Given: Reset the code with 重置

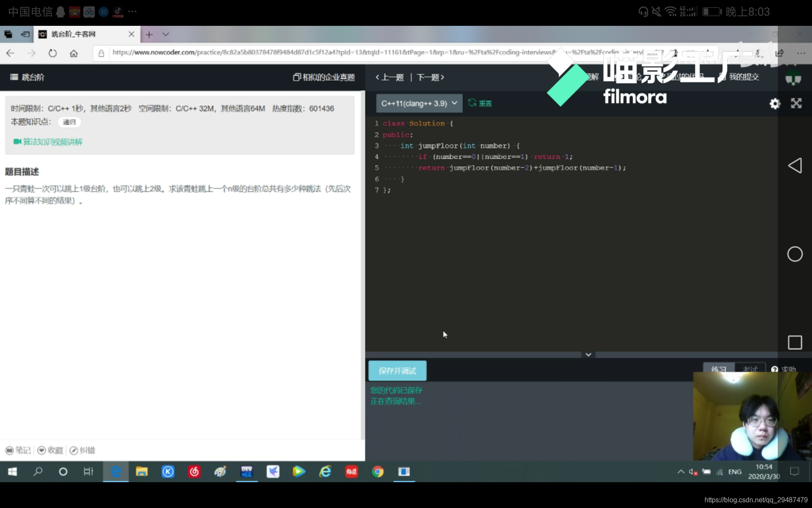Looking at the screenshot, I should [480, 103].
